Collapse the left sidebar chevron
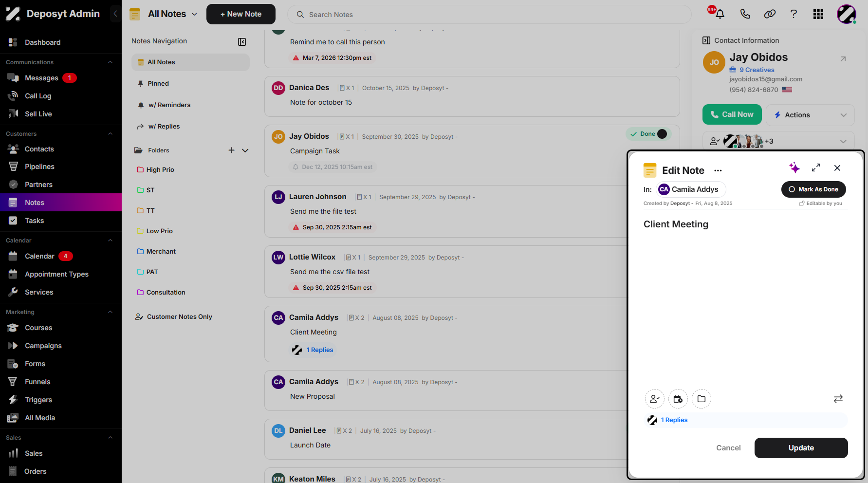This screenshot has width=868, height=483. pyautogui.click(x=115, y=14)
